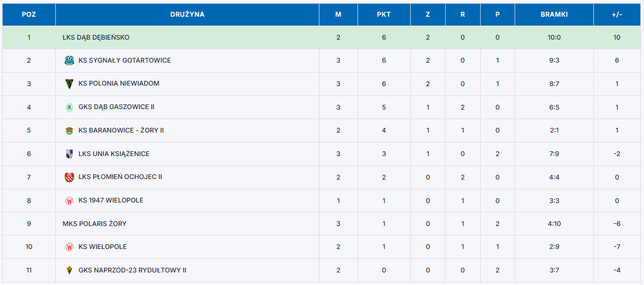Select the KS 1947 Wielopole round logo
This screenshot has height=285, width=644.
point(69,200)
